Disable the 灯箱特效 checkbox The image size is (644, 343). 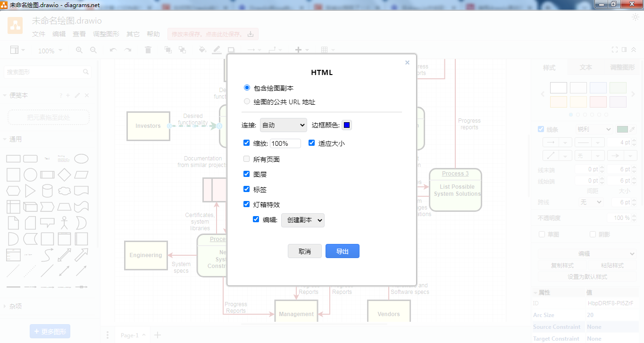point(246,204)
